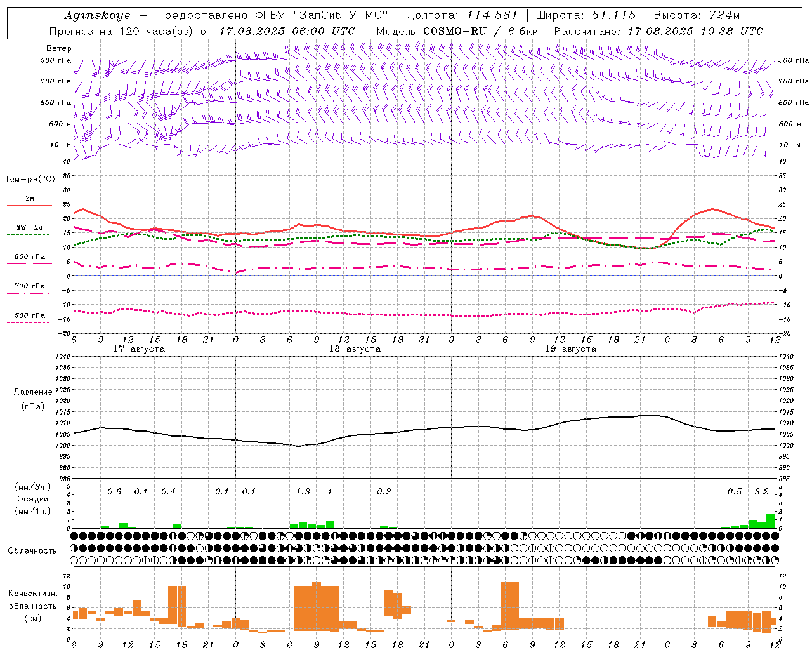This screenshot has height=650, width=812.
Task: Select the 19 августа date label
Action: click(x=570, y=349)
